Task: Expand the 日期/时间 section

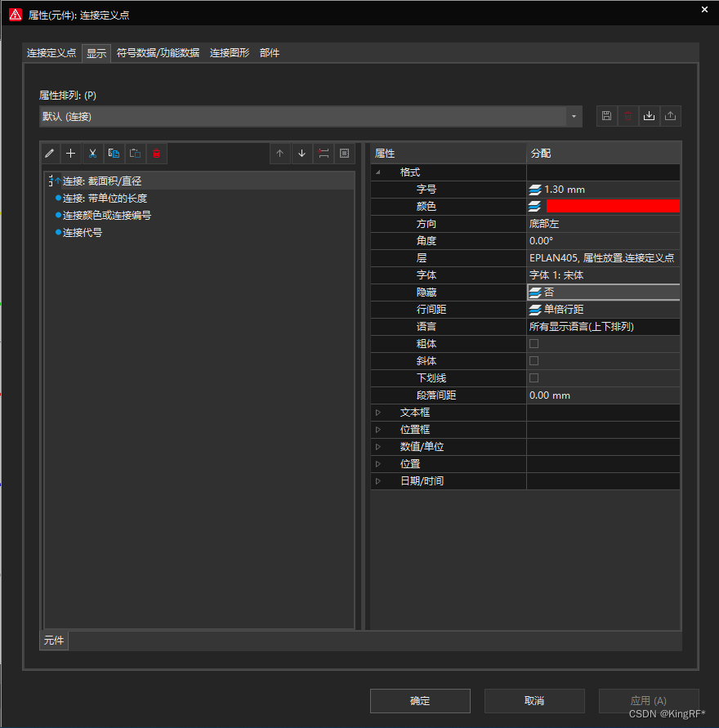Action: 378,481
